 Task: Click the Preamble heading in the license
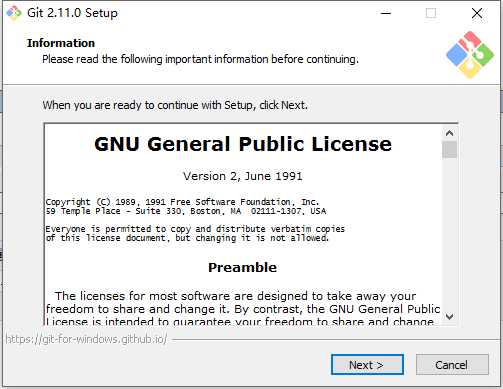(242, 267)
